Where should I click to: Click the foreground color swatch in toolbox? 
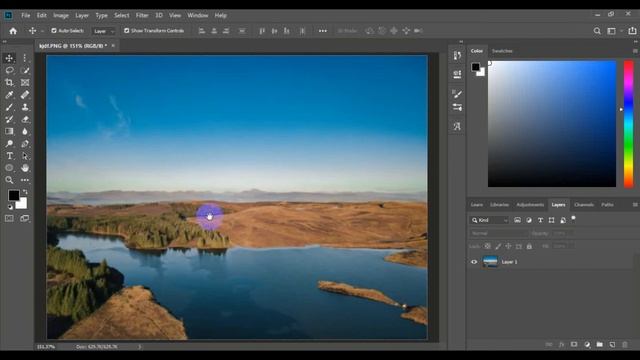coord(13,196)
